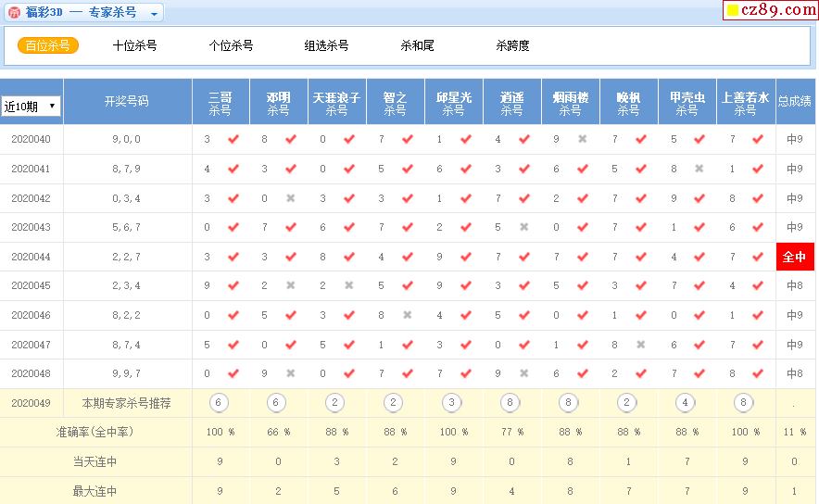Click the 77 % accuracy value for 逍遥
Screen dimensions: 819x504
click(511, 432)
